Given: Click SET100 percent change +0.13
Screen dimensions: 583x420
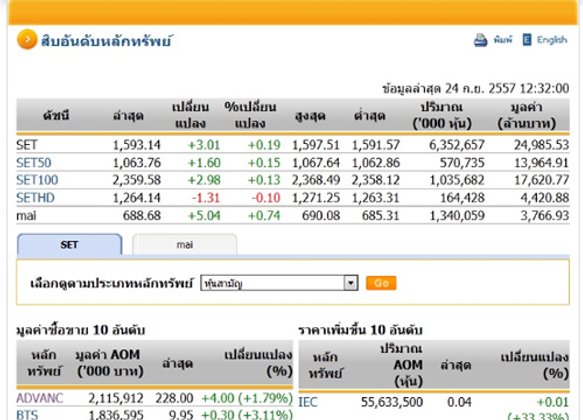Looking at the screenshot, I should coord(264,180).
